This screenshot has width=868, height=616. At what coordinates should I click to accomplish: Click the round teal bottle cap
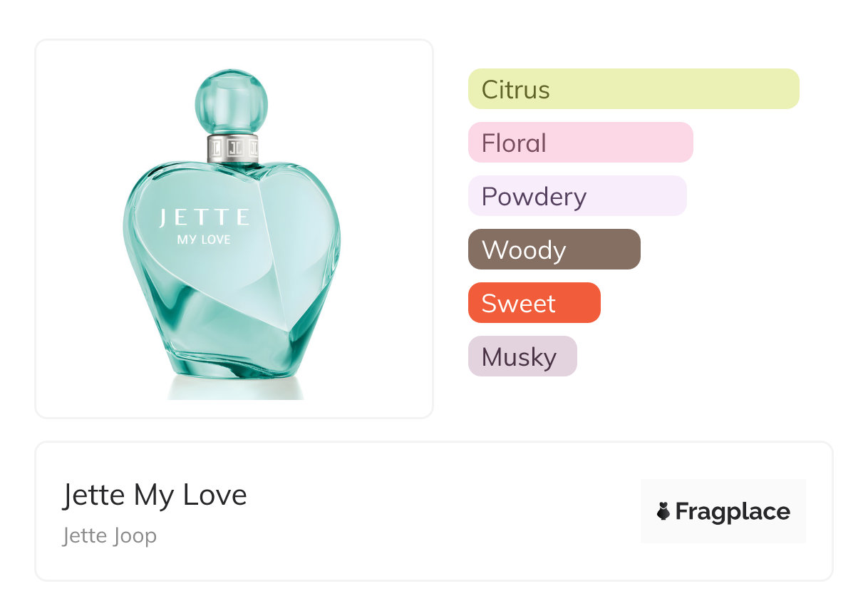pos(232,101)
